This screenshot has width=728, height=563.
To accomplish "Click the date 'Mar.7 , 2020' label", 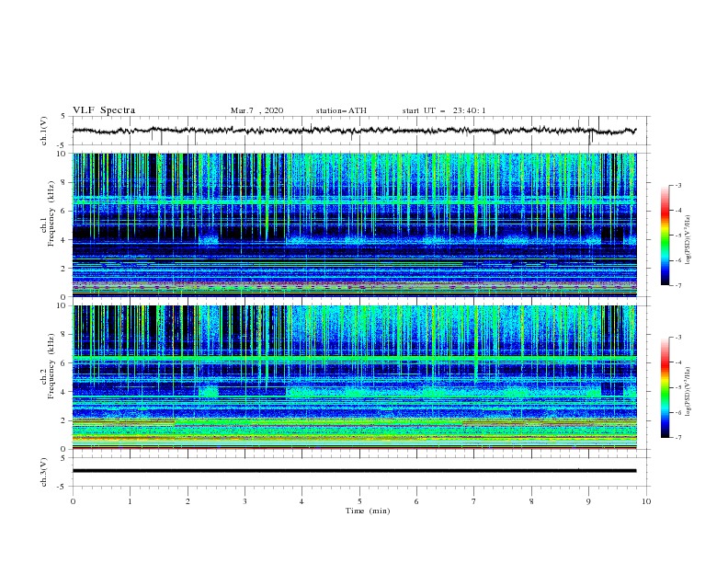I will [x=256, y=110].
